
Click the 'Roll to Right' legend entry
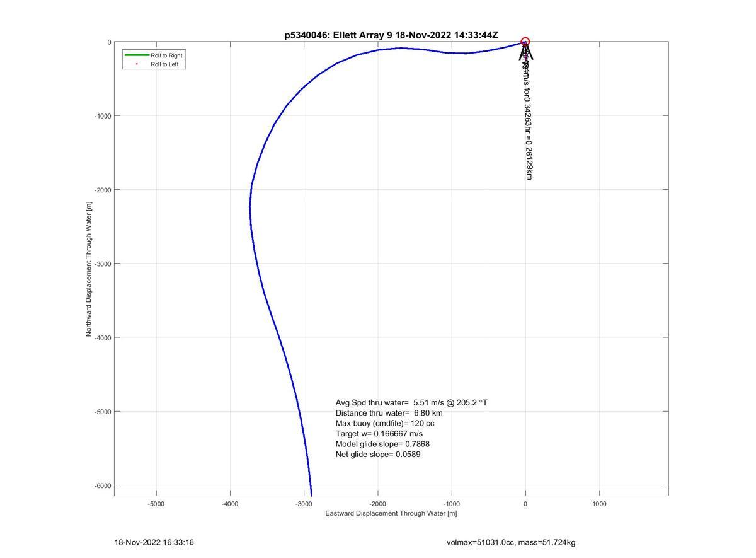166,55
